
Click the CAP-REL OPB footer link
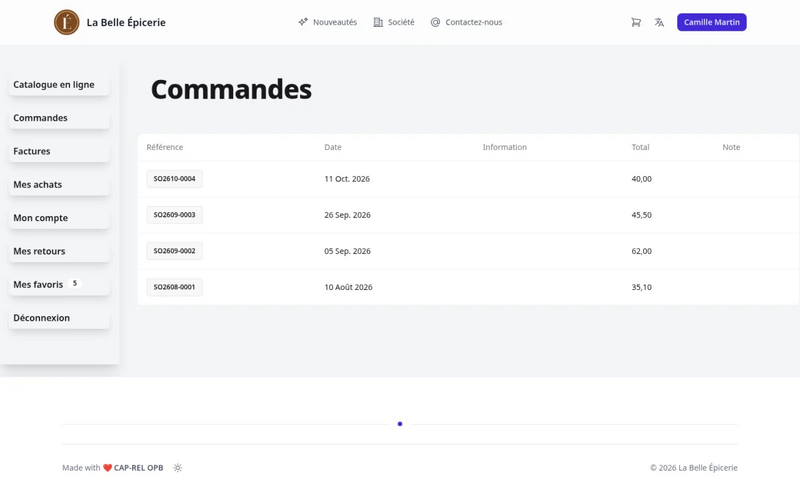click(x=138, y=467)
